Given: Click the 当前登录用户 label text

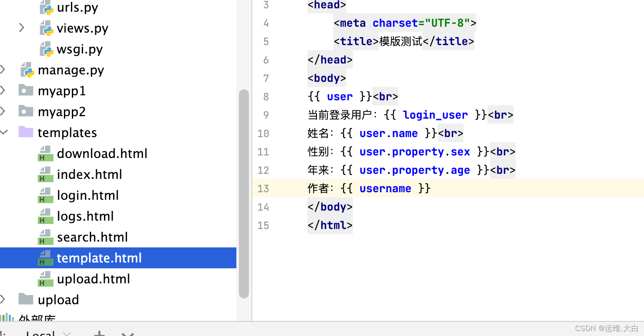Looking at the screenshot, I should (340, 115).
